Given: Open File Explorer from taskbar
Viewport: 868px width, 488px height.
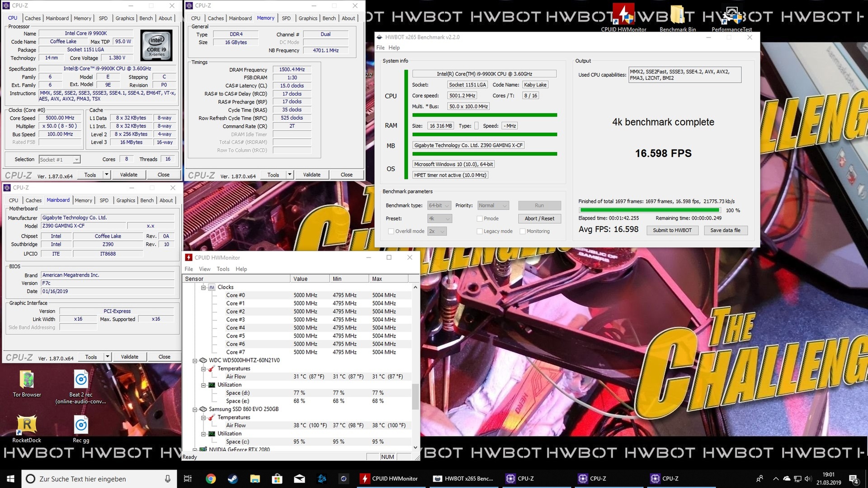Looking at the screenshot, I should (x=255, y=479).
